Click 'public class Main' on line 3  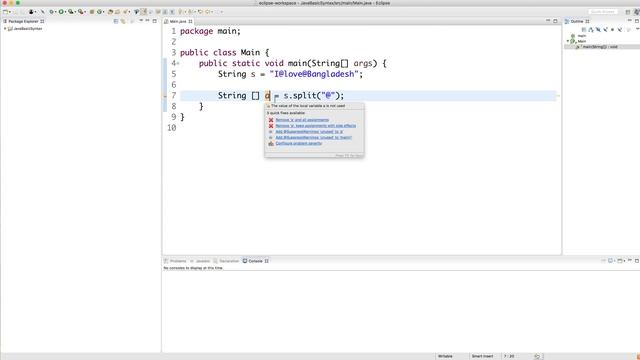pyautogui.click(x=220, y=53)
